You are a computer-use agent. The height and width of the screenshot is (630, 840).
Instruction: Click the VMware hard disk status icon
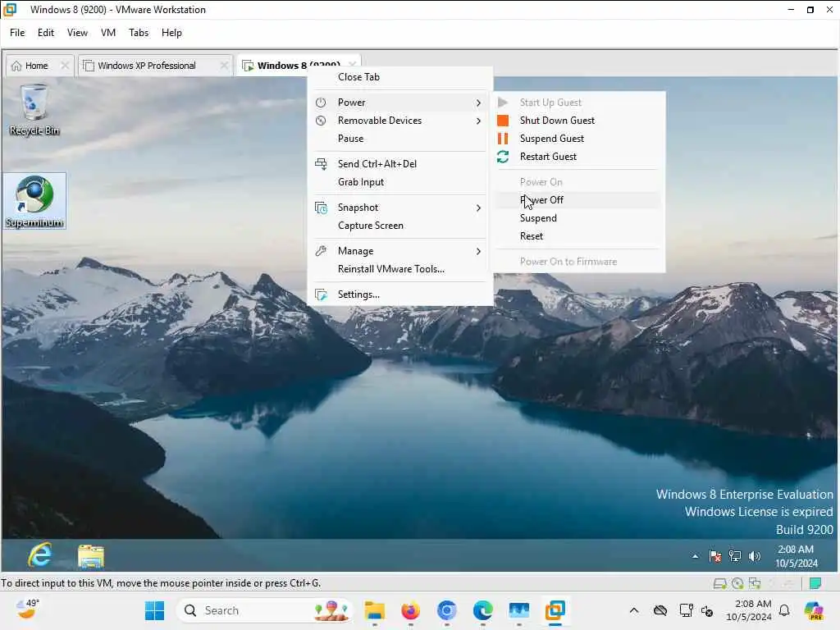click(x=720, y=583)
